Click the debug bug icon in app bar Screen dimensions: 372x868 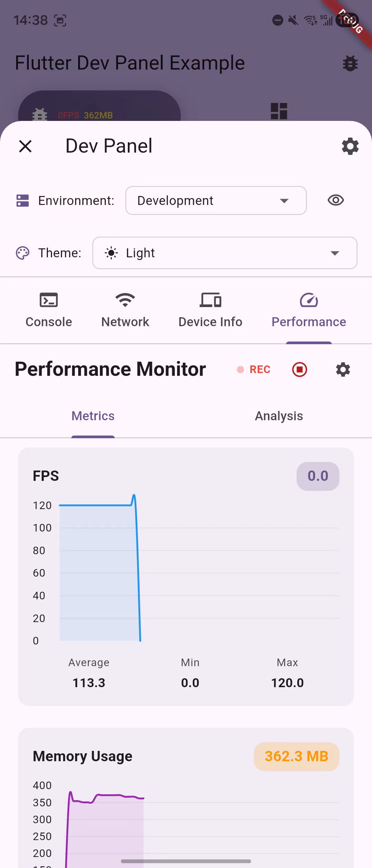pyautogui.click(x=350, y=63)
